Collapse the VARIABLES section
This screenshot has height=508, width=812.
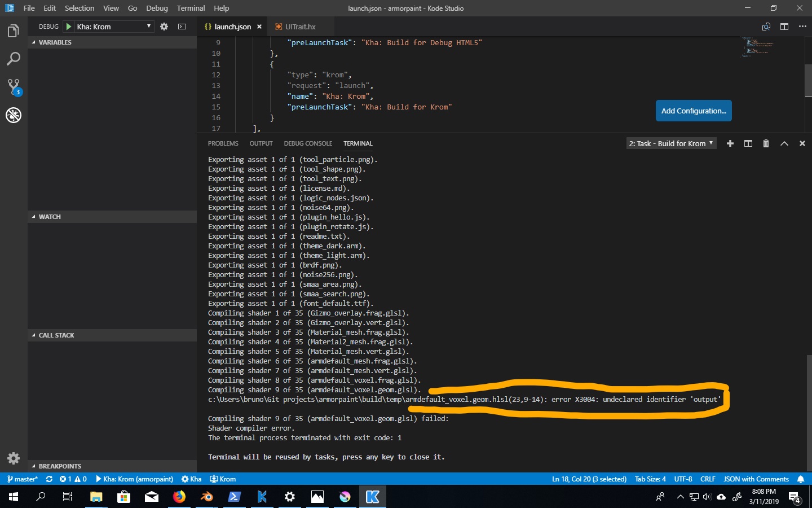point(54,42)
